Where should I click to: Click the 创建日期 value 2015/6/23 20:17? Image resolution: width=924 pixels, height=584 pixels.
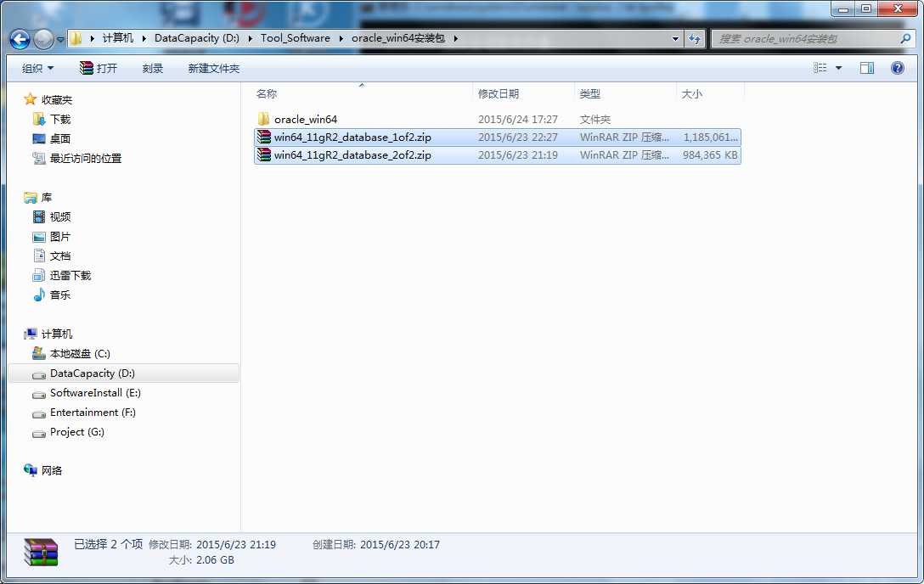pyautogui.click(x=399, y=545)
